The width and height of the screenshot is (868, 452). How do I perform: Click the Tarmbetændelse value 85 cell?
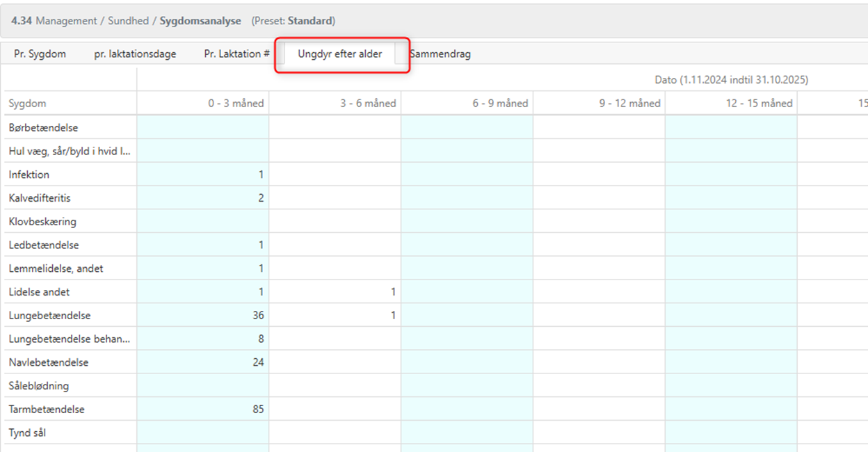[258, 409]
